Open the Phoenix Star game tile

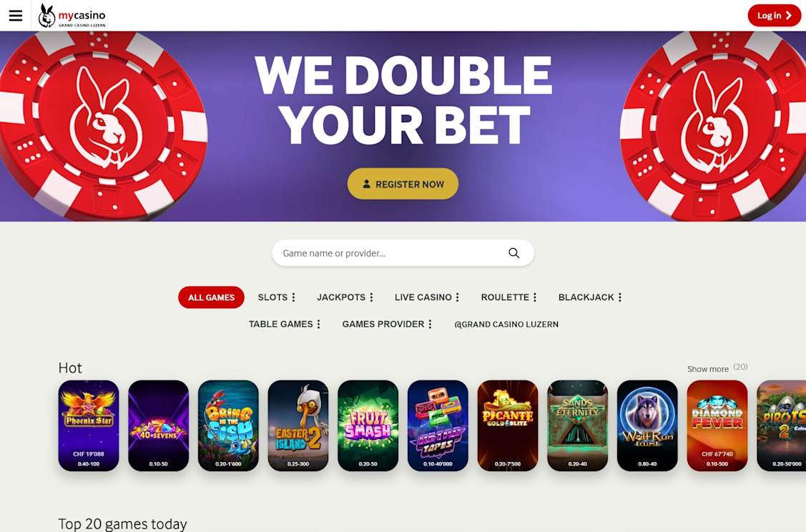89,425
